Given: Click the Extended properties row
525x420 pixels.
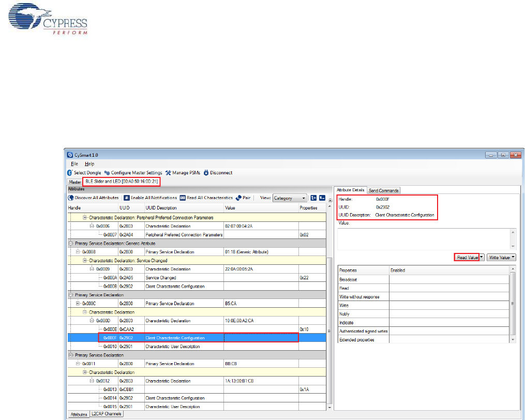Looking at the screenshot, I should tap(424, 340).
